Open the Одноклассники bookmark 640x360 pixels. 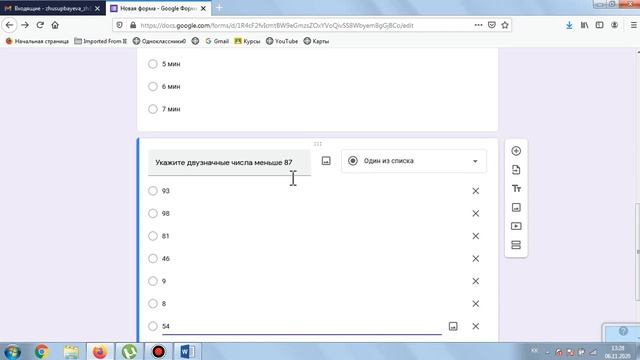(159, 41)
